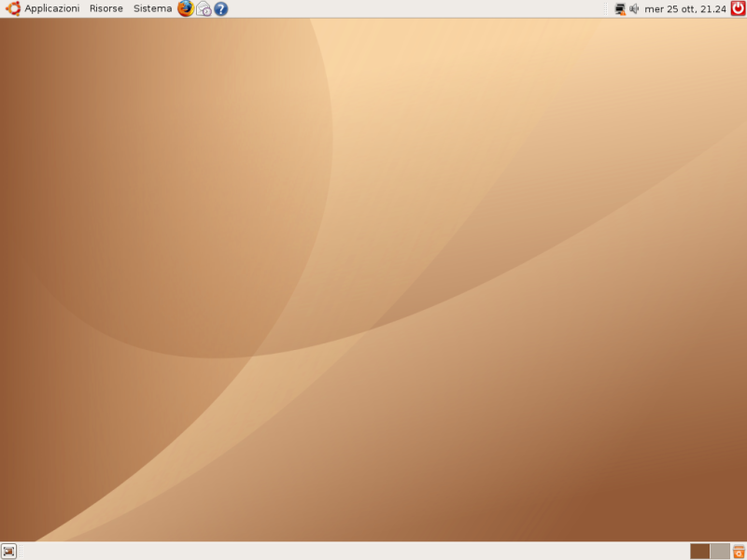Click the empty desktop wallpaper center

373,280
